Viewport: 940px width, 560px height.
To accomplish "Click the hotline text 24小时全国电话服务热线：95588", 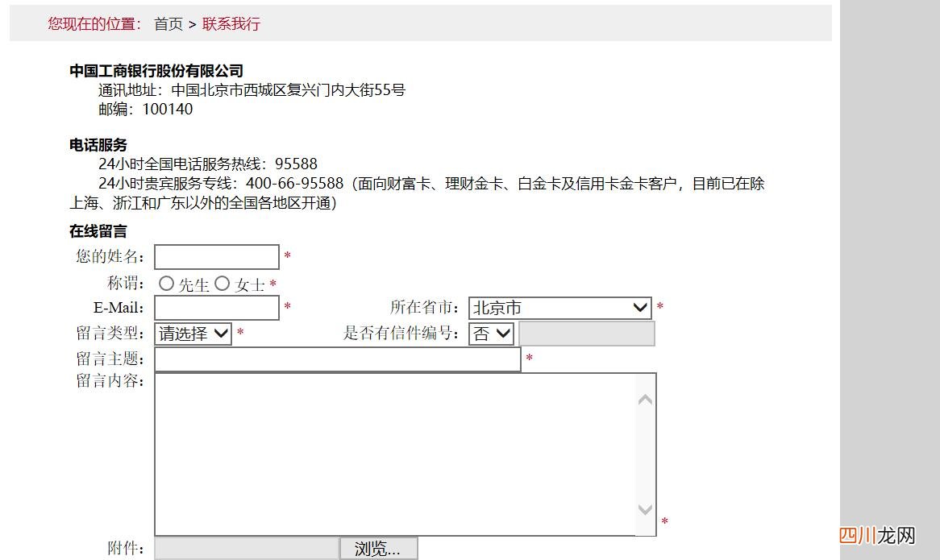I will point(208,164).
